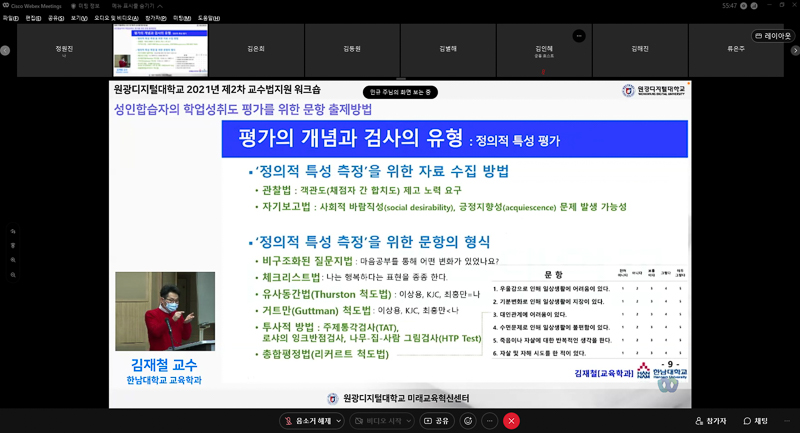Click the 화면 보는 중 viewing indicator pill
800x433 pixels.
coord(400,92)
